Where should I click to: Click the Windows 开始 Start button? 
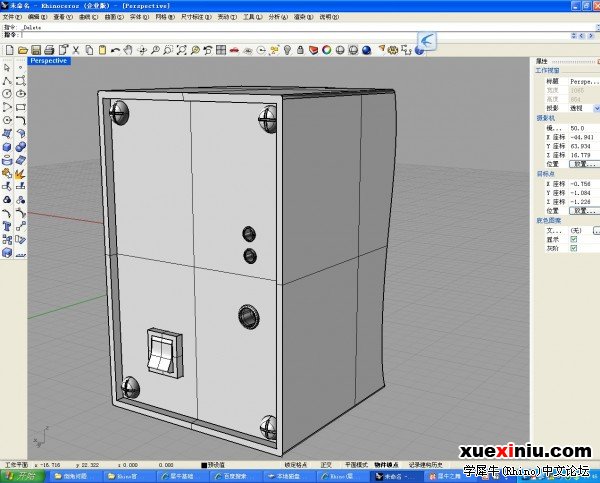pyautogui.click(x=23, y=476)
